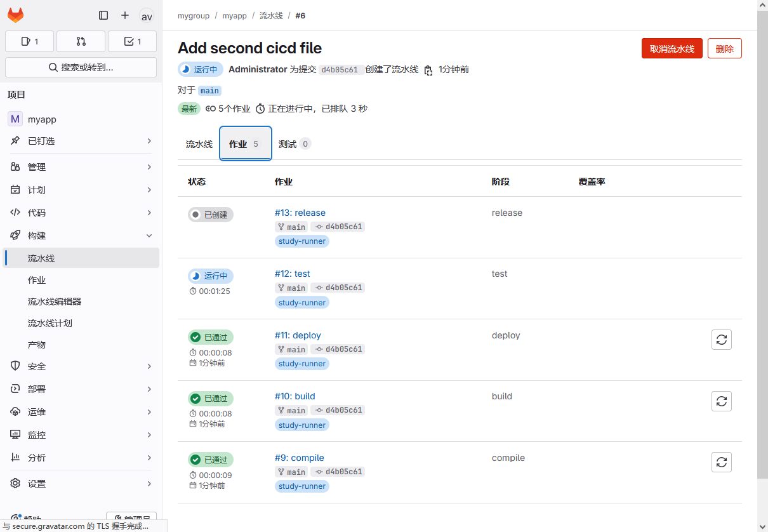Open 流水线编辑器 in the sidebar

coord(55,302)
